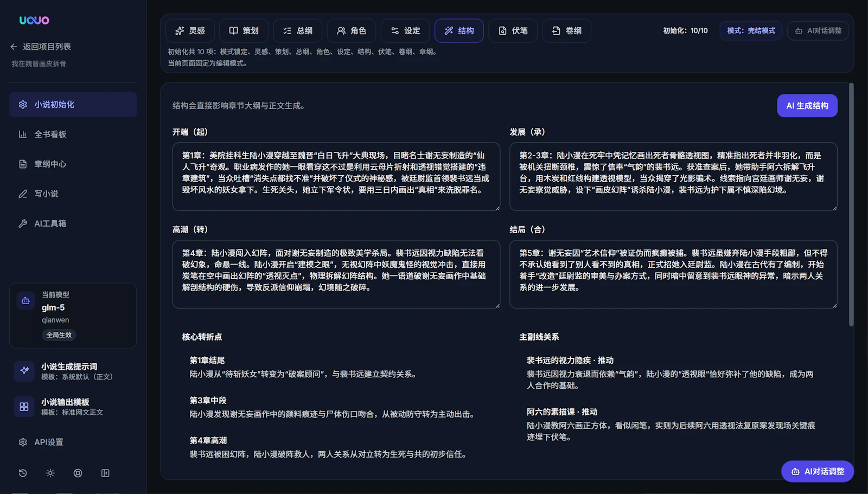The height and width of the screenshot is (494, 868).
Task: Go to the 卷纲 tab
Action: [x=566, y=31]
